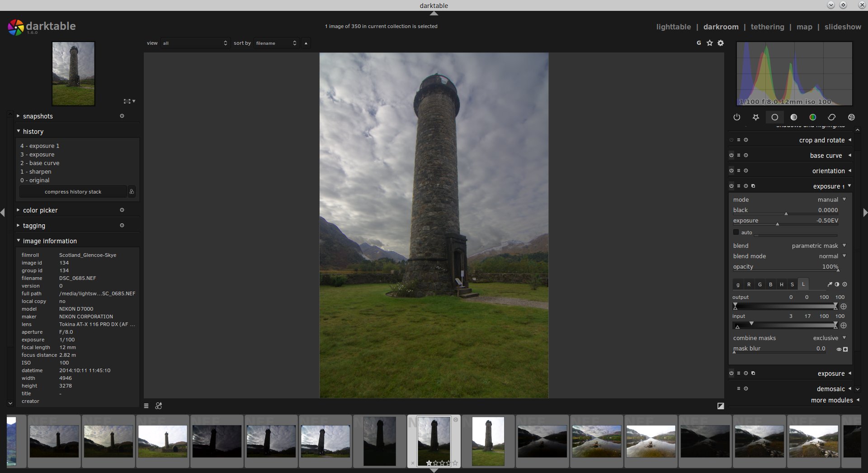Open the map view

point(804,27)
